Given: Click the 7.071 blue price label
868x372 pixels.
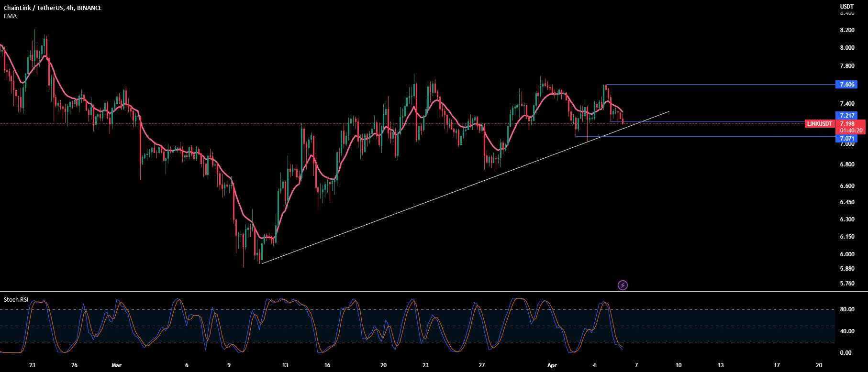Looking at the screenshot, I should point(847,139).
